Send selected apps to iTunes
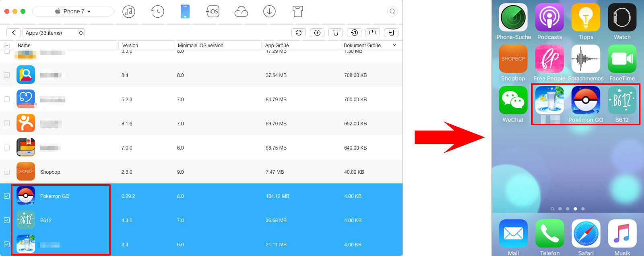This screenshot has height=256, width=644. [354, 33]
